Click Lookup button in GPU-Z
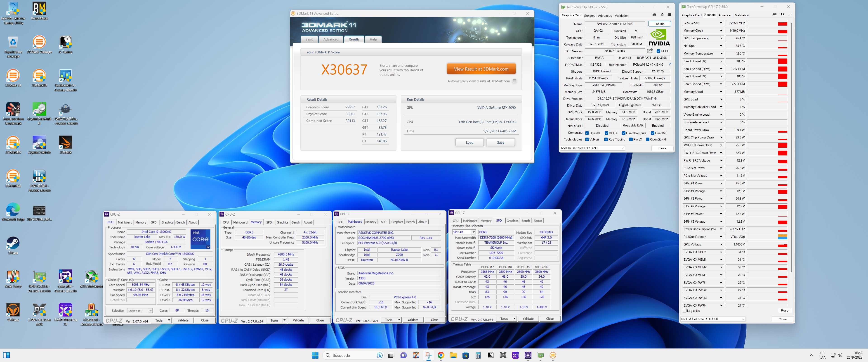868x362 pixels. click(x=659, y=24)
